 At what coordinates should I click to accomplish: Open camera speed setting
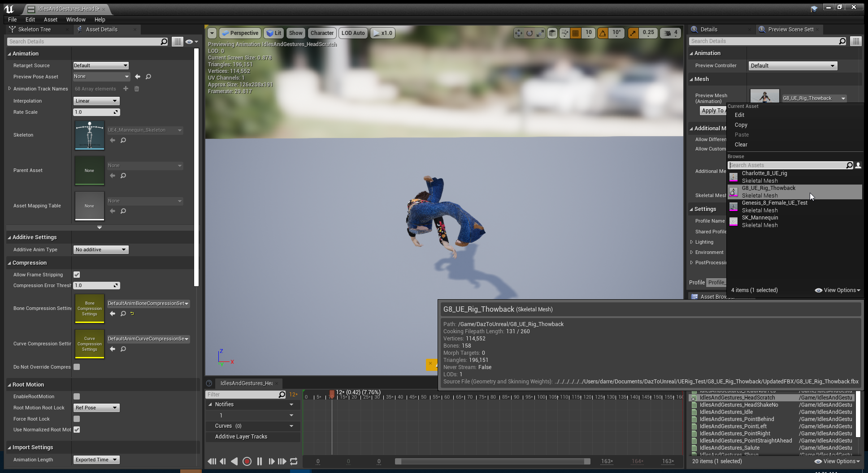coord(671,33)
